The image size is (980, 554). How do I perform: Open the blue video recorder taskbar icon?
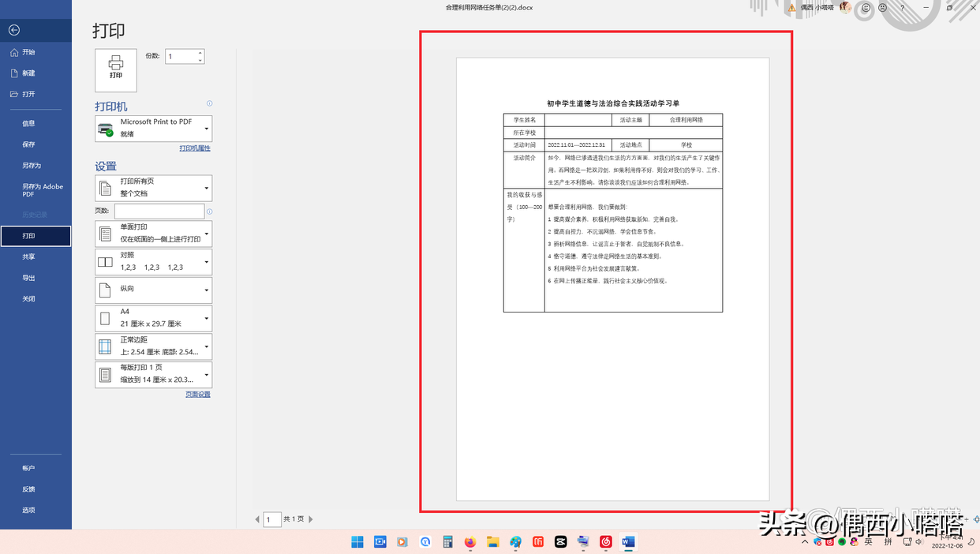click(380, 542)
